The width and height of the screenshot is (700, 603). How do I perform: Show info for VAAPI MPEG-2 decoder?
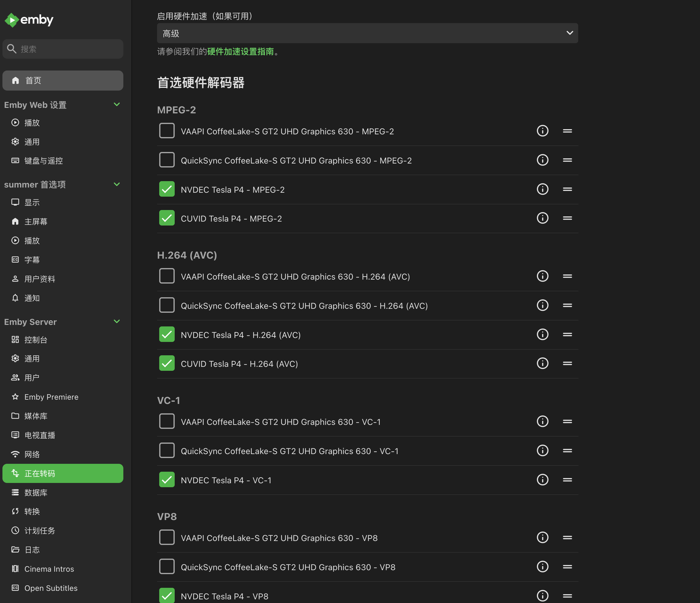click(x=543, y=131)
